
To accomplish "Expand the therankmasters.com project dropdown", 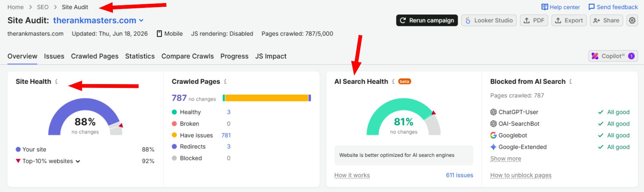I will pos(141,20).
